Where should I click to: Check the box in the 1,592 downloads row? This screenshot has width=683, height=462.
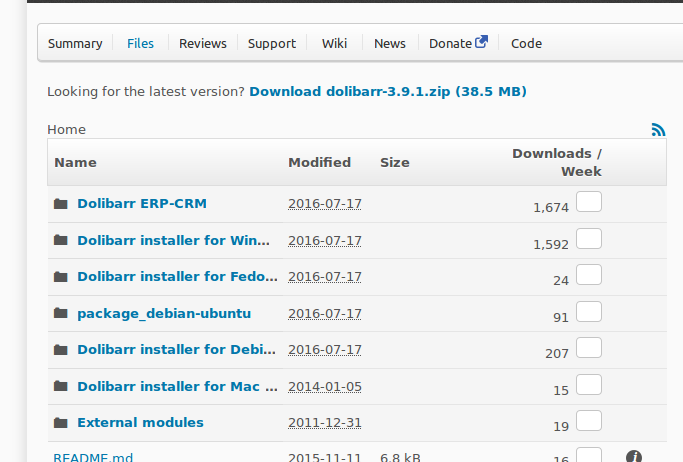[589, 239]
